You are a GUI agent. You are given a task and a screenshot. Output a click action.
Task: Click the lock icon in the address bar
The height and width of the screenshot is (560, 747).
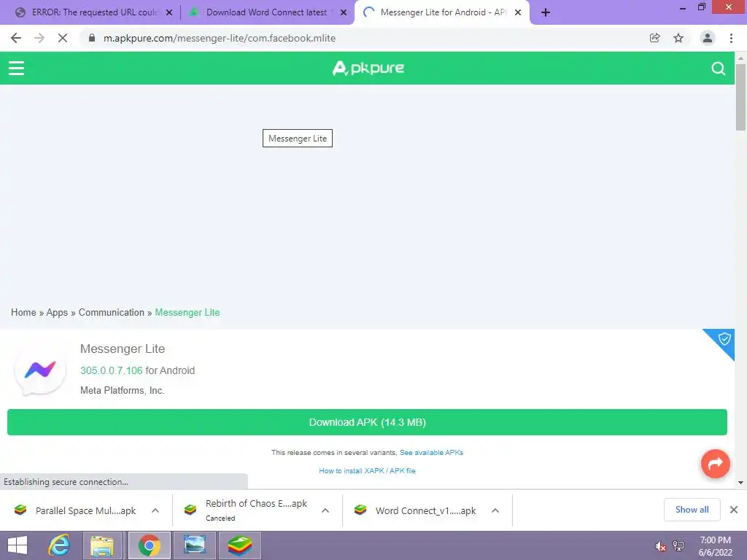coord(92,38)
